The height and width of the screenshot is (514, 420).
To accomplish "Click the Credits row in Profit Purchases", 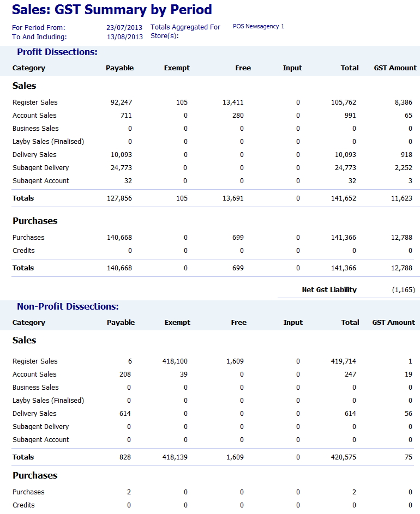I will point(23,250).
